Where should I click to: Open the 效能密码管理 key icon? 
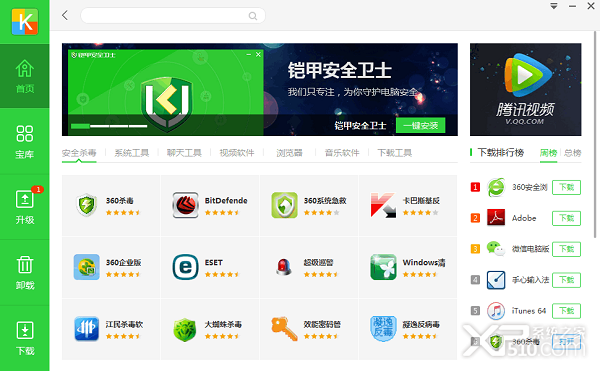(x=284, y=329)
